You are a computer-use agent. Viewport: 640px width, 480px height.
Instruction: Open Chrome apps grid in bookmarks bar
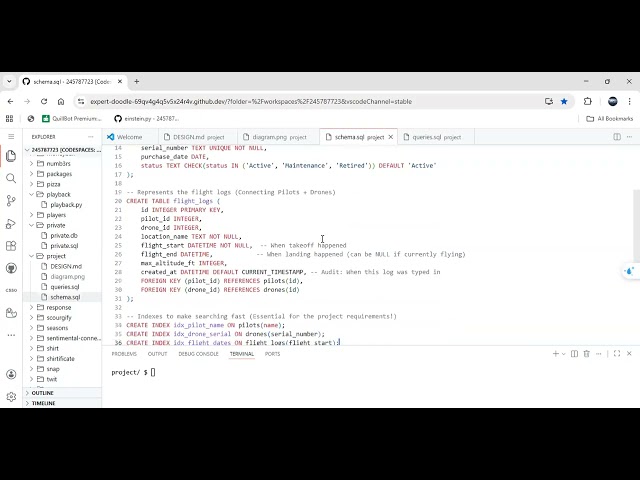click(9, 118)
